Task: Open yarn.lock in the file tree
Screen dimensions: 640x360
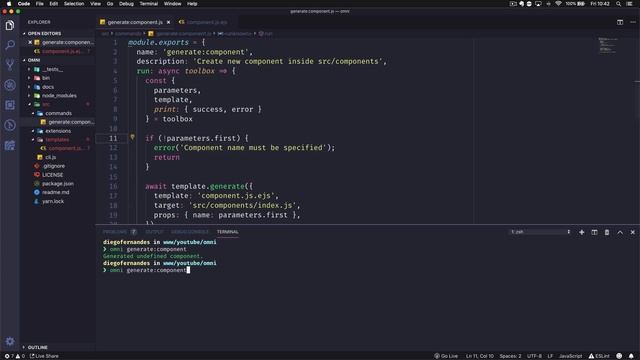Action: [53, 201]
